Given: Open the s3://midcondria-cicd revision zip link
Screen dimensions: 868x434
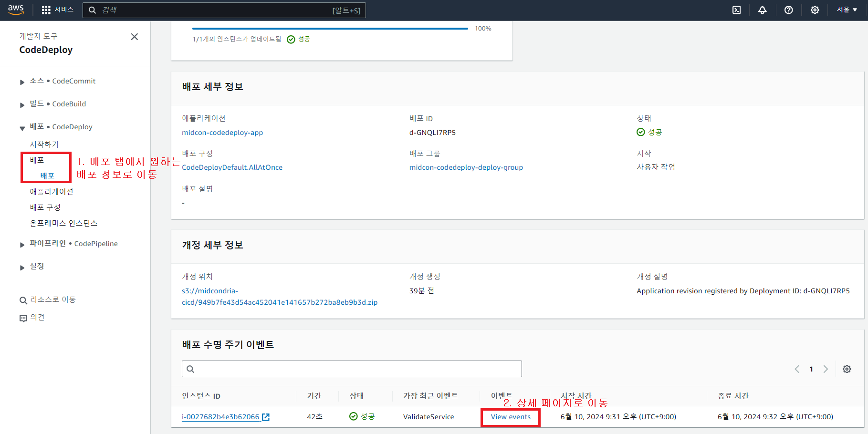Looking at the screenshot, I should coord(280,297).
